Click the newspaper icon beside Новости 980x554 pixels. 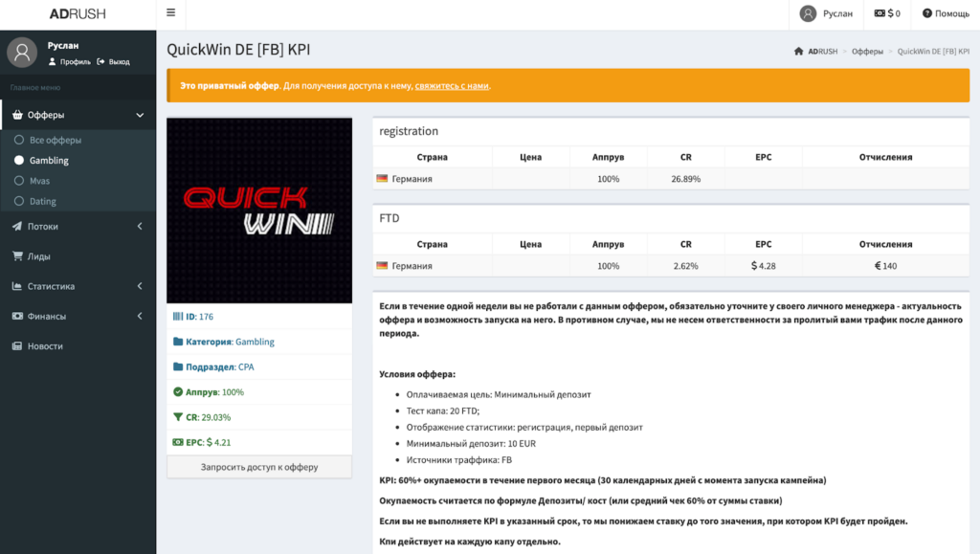coord(17,346)
